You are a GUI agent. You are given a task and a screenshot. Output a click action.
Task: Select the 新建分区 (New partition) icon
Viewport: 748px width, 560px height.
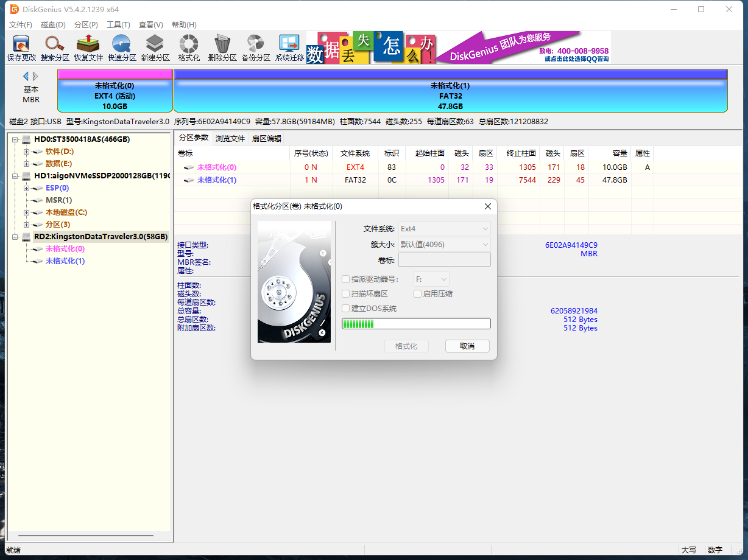[155, 44]
